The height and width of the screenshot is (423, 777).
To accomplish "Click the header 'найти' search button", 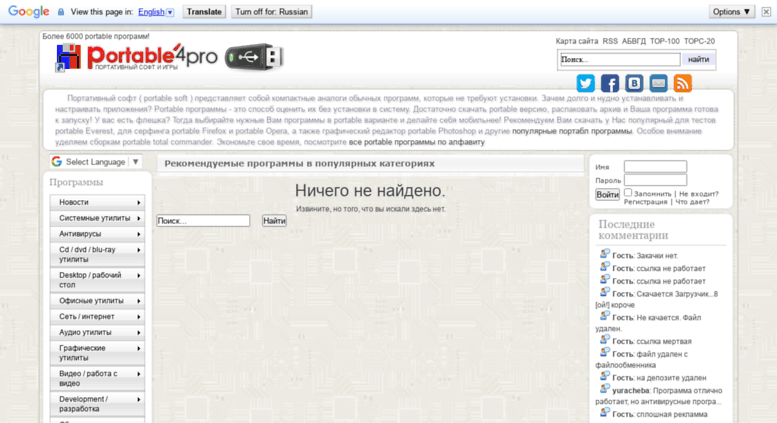I will (698, 59).
